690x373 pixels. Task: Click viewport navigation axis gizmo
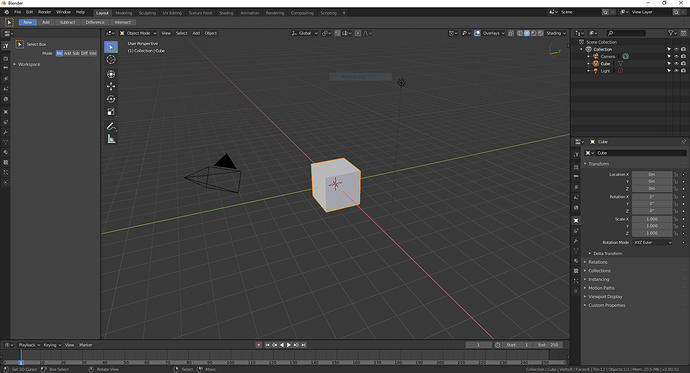tap(554, 50)
